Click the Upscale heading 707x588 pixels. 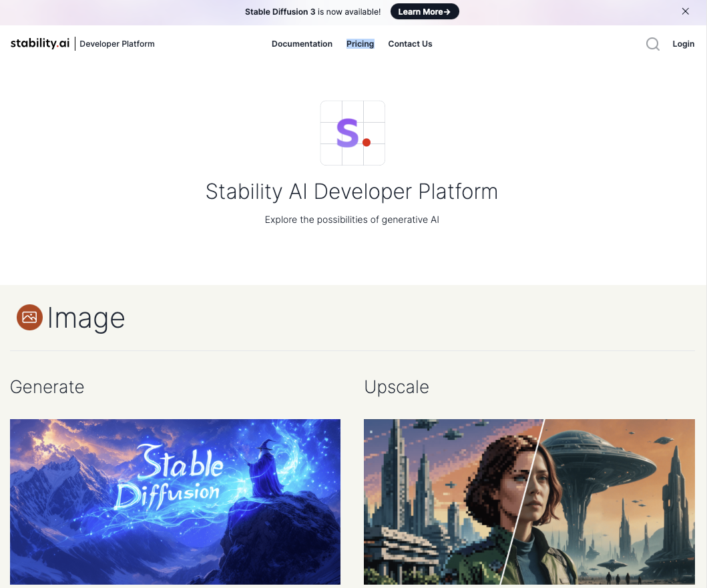397,387
